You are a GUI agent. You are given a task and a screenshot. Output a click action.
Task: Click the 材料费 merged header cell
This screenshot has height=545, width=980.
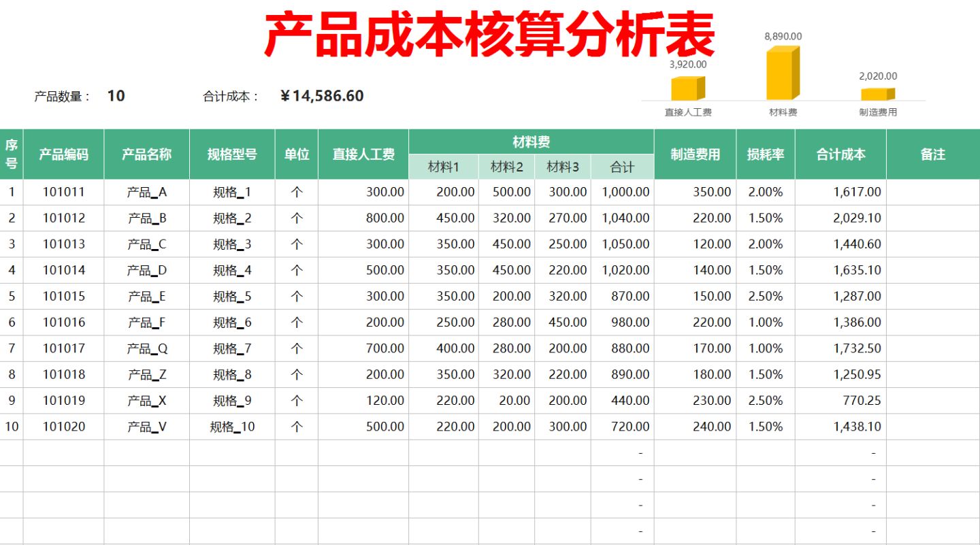pyautogui.click(x=532, y=139)
